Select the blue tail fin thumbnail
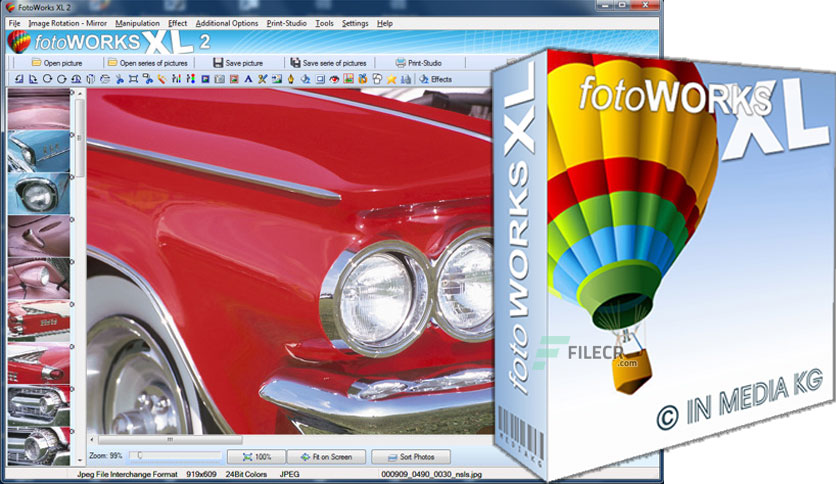 [x=38, y=151]
